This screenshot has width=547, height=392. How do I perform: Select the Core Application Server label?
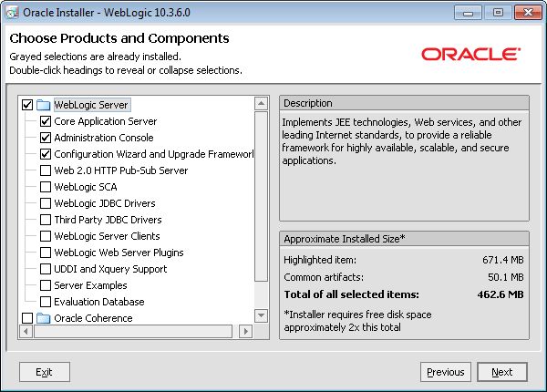coord(106,121)
